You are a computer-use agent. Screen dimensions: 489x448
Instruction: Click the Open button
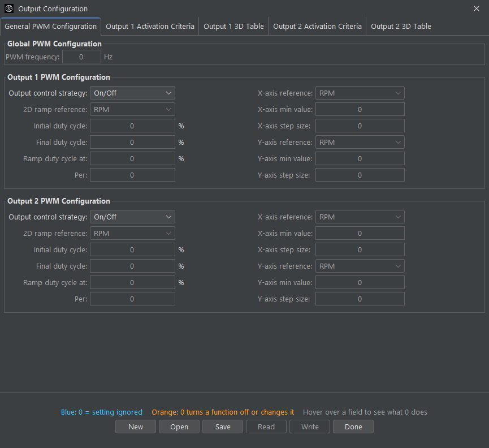pos(179,427)
